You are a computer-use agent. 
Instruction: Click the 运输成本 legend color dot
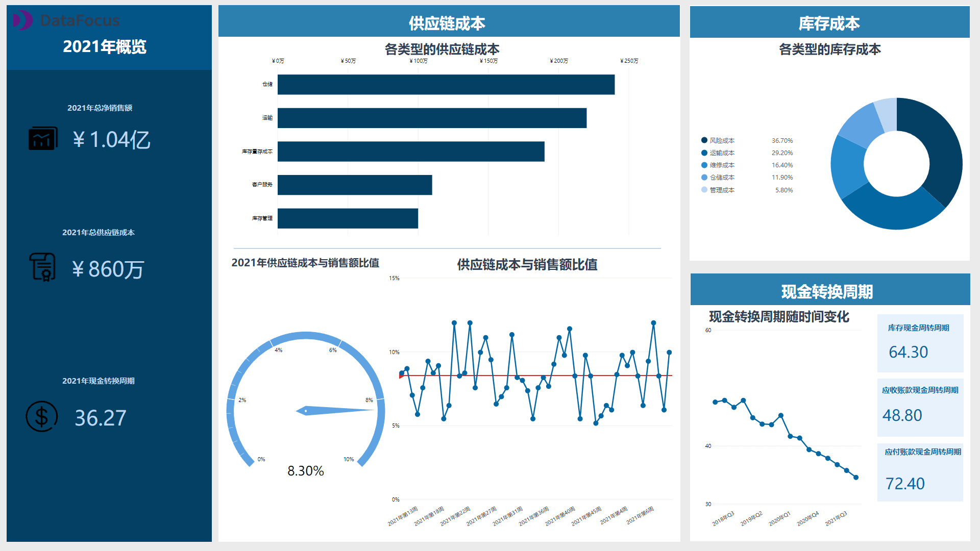[704, 153]
